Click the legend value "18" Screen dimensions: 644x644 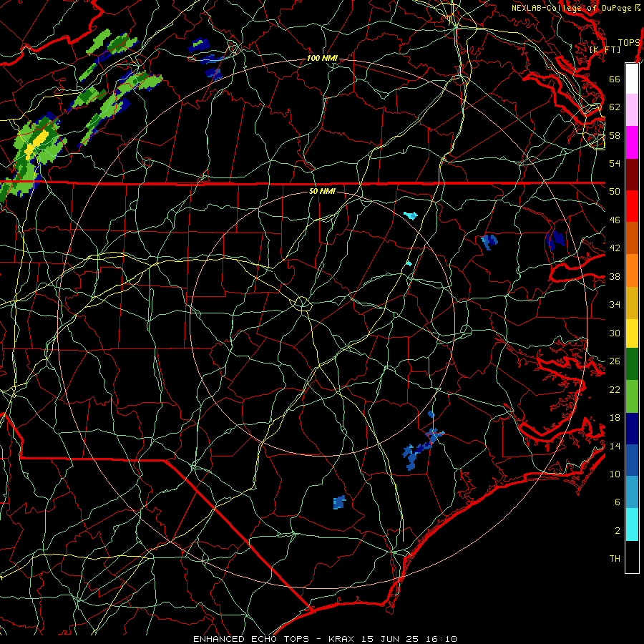coord(615,418)
